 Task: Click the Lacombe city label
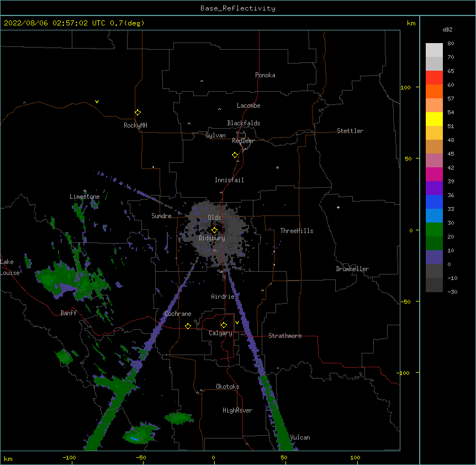tap(248, 105)
